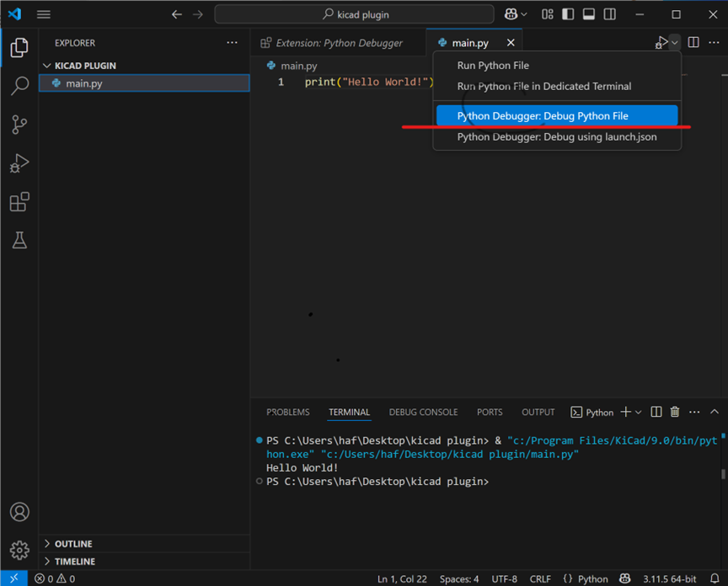728x586 pixels.
Task: Toggle the bottom panel visibility
Action: coord(589,14)
